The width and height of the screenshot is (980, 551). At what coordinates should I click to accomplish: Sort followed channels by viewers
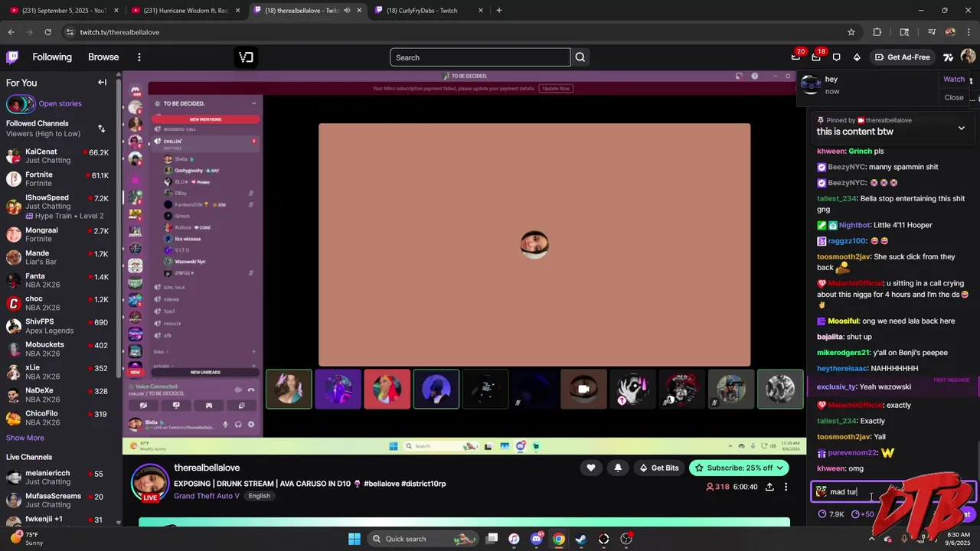(x=101, y=129)
